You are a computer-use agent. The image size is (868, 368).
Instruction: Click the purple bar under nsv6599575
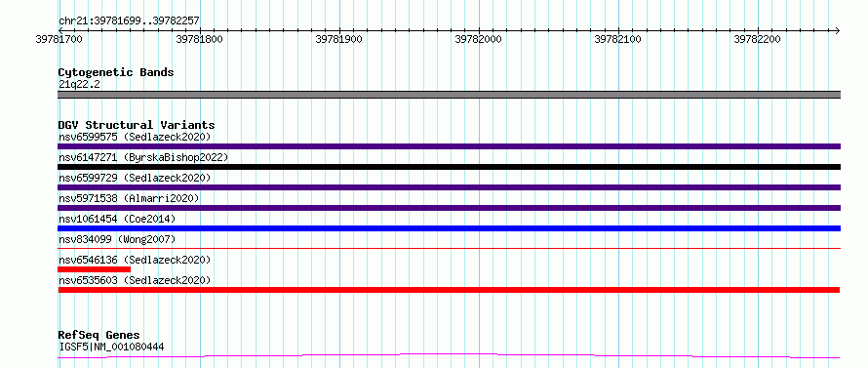point(449,146)
